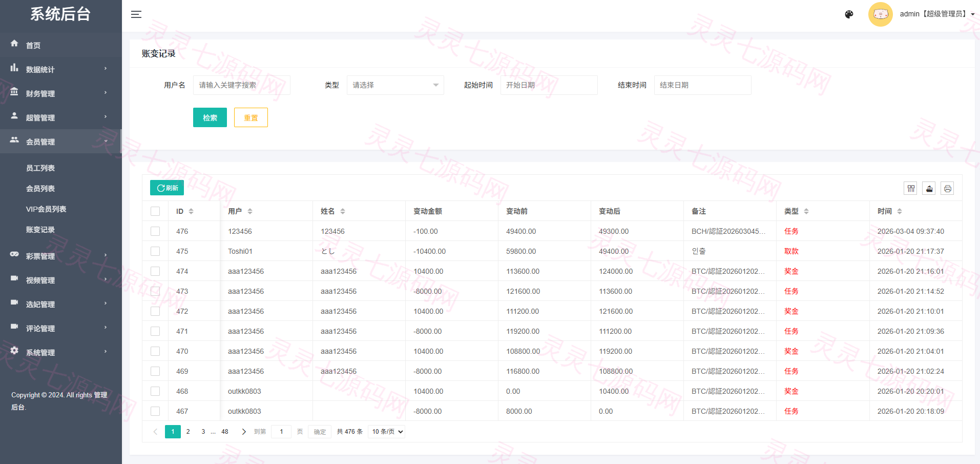Sort by the 时间 column arrows
The width and height of the screenshot is (980, 464).
(900, 211)
